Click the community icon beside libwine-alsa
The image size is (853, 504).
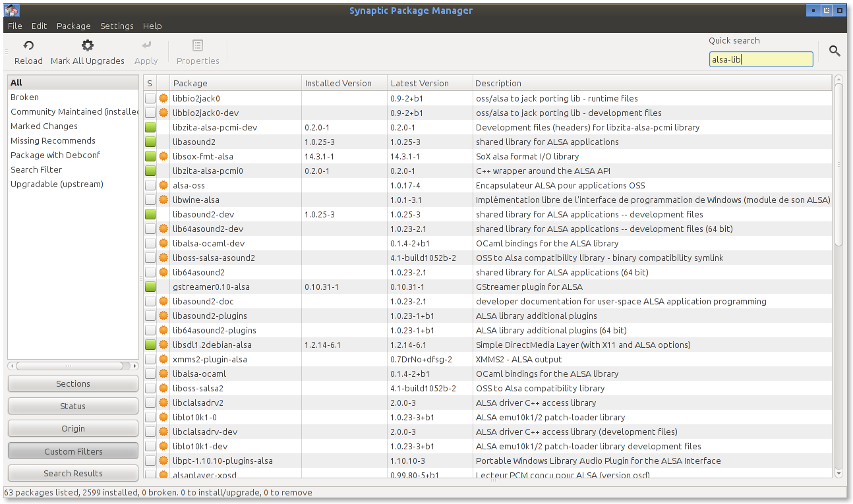coord(163,200)
